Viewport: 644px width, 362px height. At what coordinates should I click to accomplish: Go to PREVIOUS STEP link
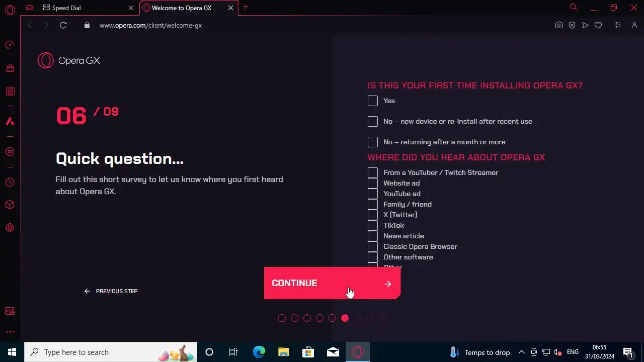coord(111,291)
